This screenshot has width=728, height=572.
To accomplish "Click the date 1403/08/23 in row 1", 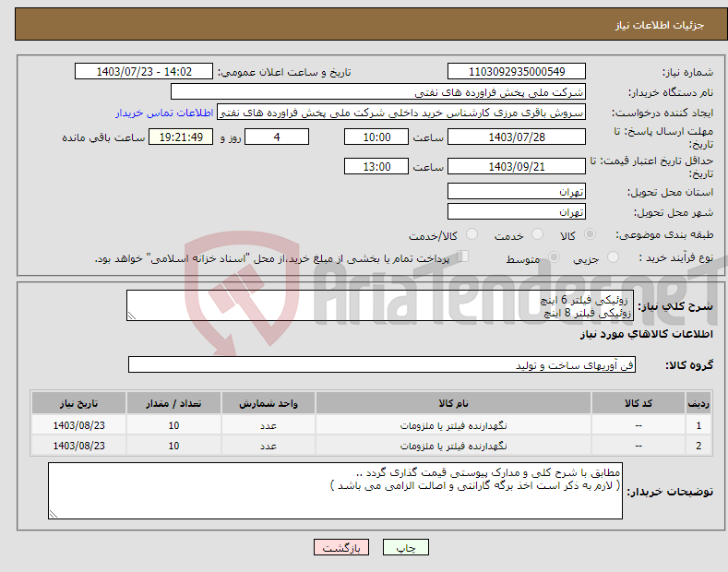I will (x=79, y=425).
